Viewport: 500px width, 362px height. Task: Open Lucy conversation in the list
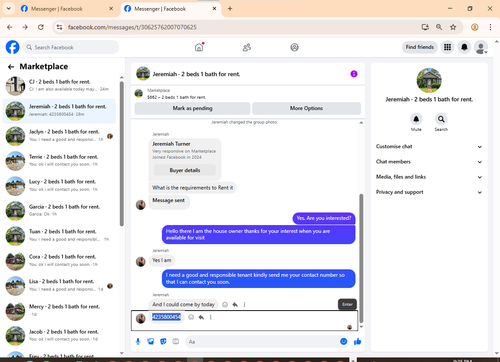pyautogui.click(x=59, y=186)
